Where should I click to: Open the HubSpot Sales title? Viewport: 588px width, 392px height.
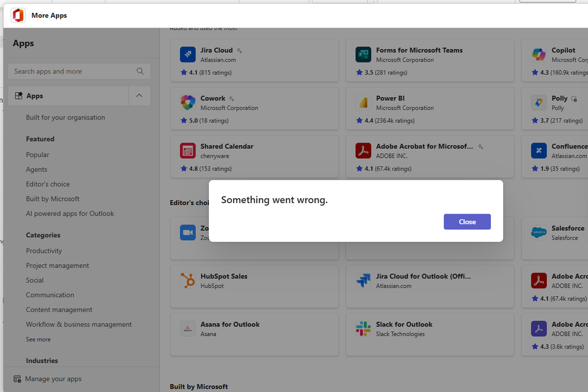tap(224, 276)
